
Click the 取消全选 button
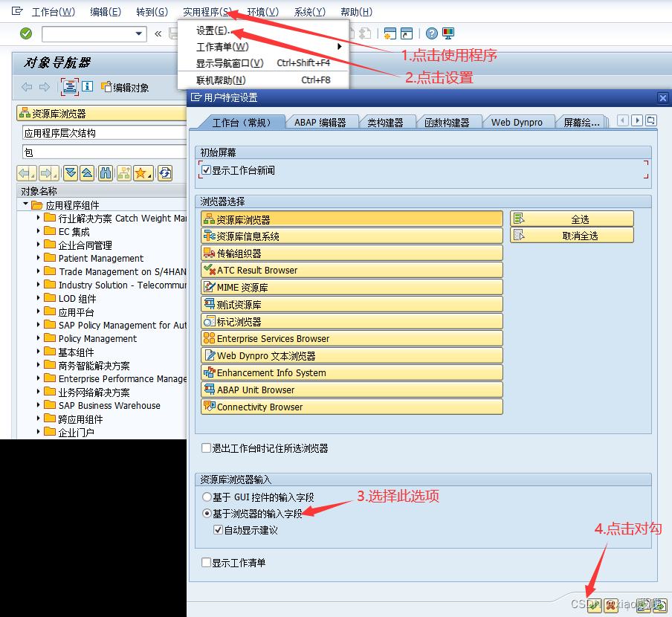[x=572, y=235]
